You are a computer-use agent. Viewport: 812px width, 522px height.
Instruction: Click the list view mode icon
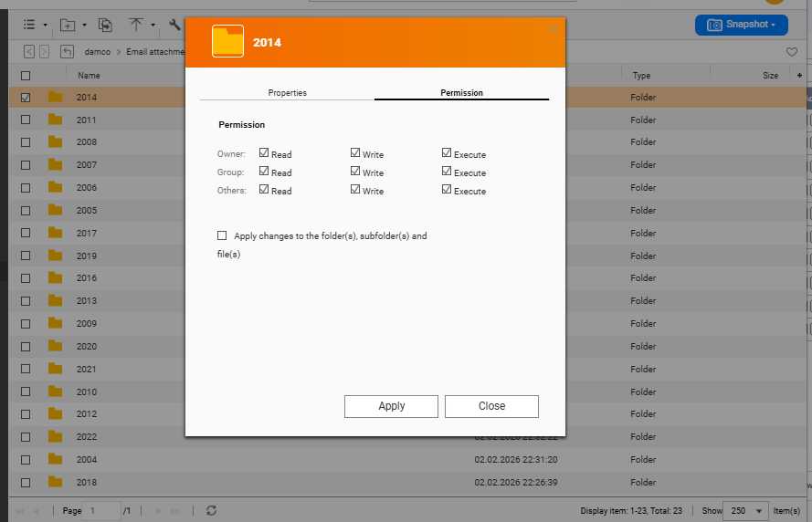pos(29,25)
